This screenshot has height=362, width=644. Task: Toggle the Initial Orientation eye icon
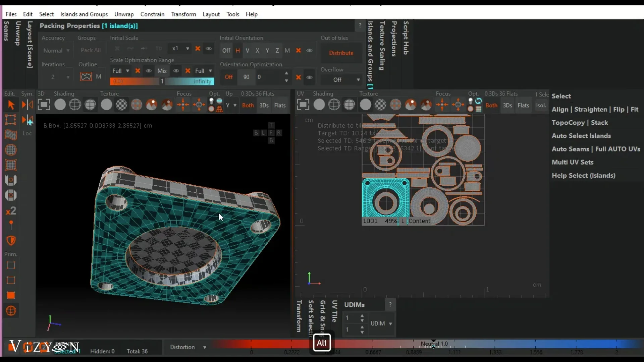tap(309, 51)
